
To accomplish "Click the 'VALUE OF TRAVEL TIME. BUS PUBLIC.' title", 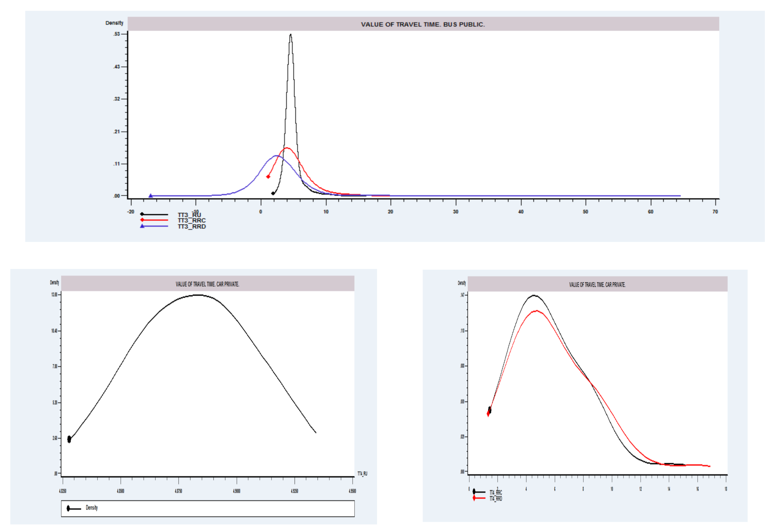I will click(423, 24).
